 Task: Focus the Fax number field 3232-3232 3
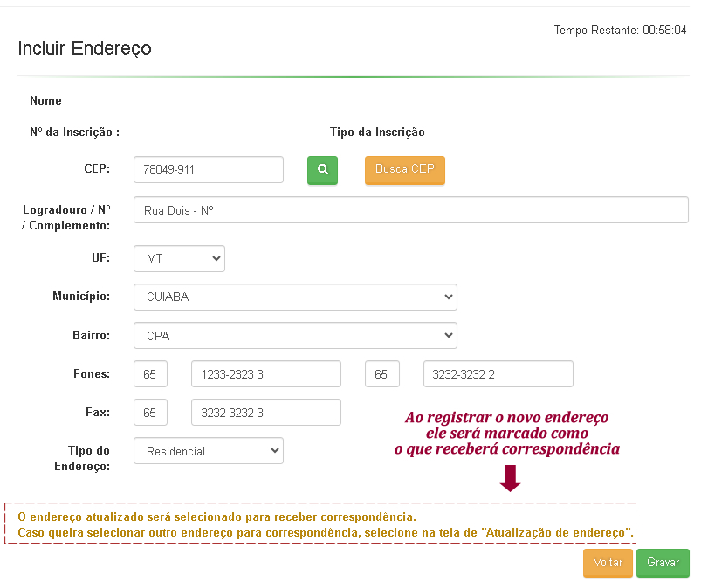click(265, 413)
